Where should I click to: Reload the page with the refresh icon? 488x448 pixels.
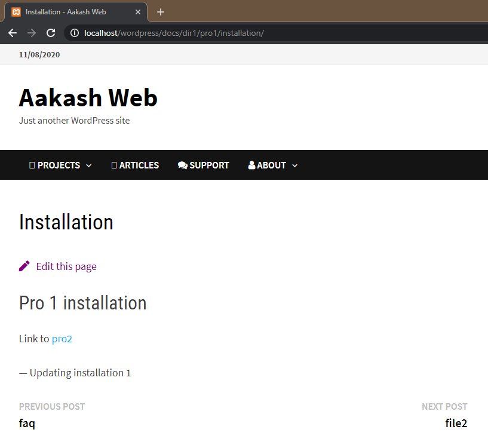[51, 33]
